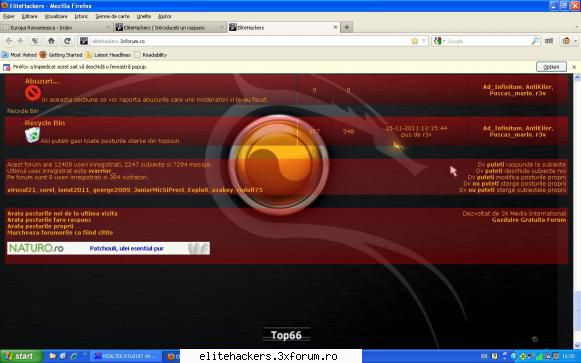The image size is (581, 363).
Task: Open moderator Ad_Infinitum link in Abuzuri row
Action: (502, 87)
